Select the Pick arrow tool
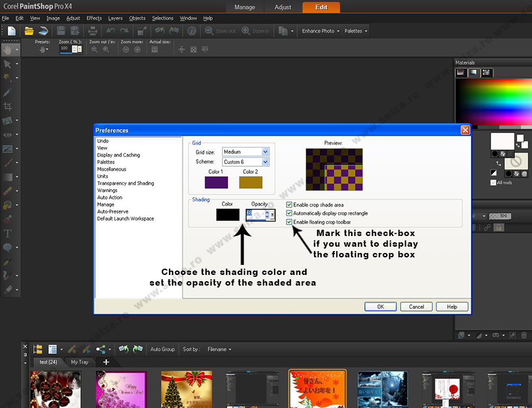 point(8,64)
